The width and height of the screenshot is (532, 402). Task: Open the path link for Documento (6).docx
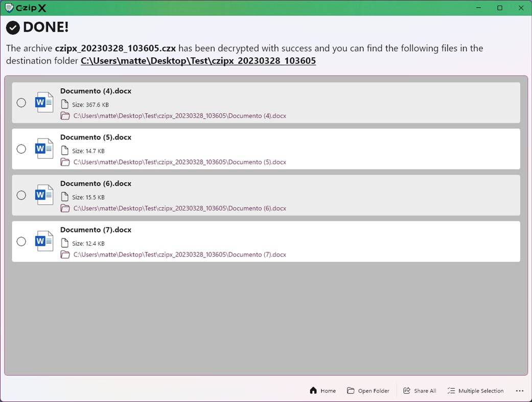point(179,208)
